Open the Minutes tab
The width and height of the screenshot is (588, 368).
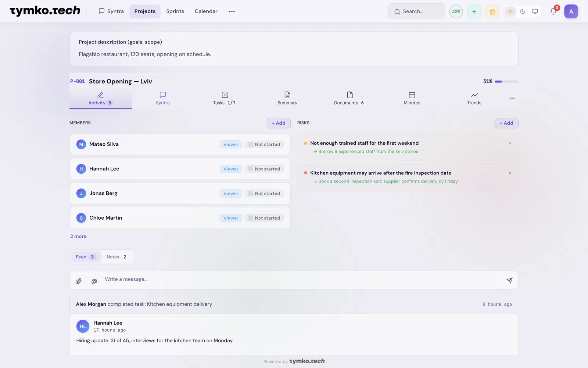click(412, 98)
